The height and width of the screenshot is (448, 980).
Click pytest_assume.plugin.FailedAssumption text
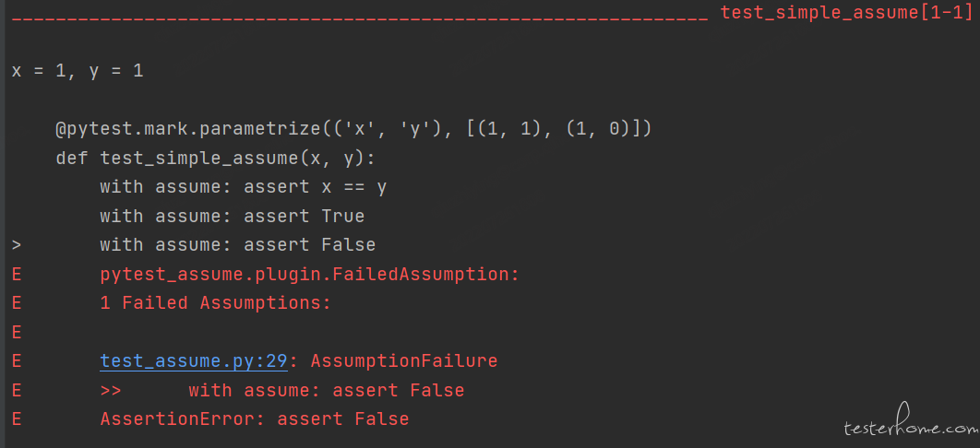tap(309, 274)
